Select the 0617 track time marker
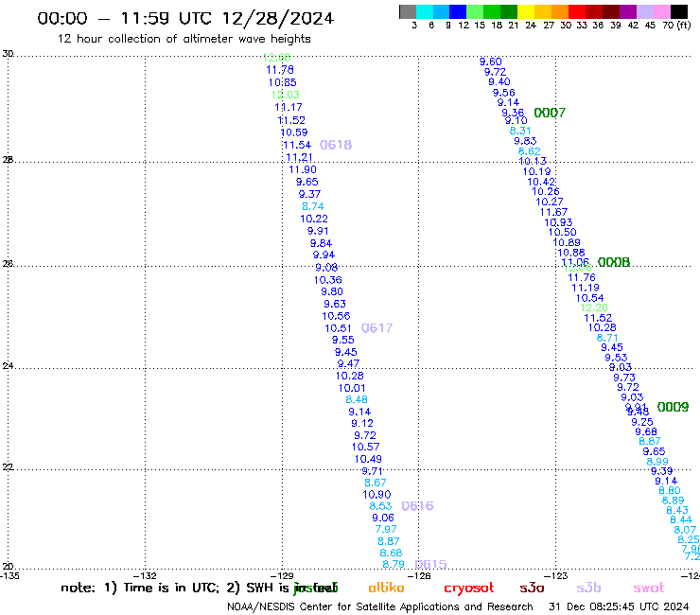 [376, 328]
